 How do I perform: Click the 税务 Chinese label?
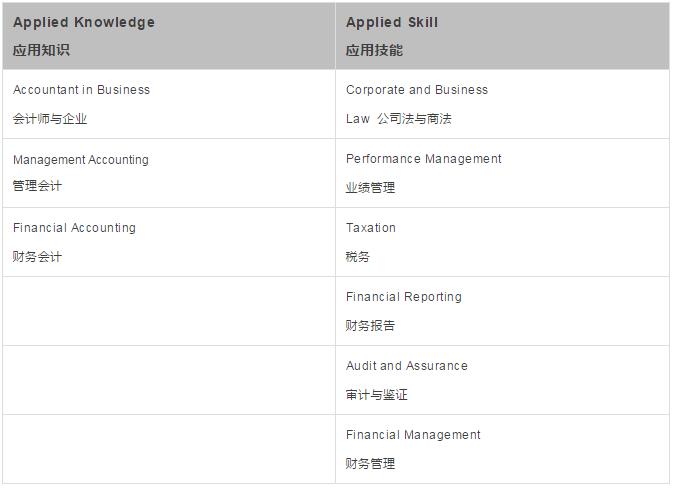click(358, 257)
